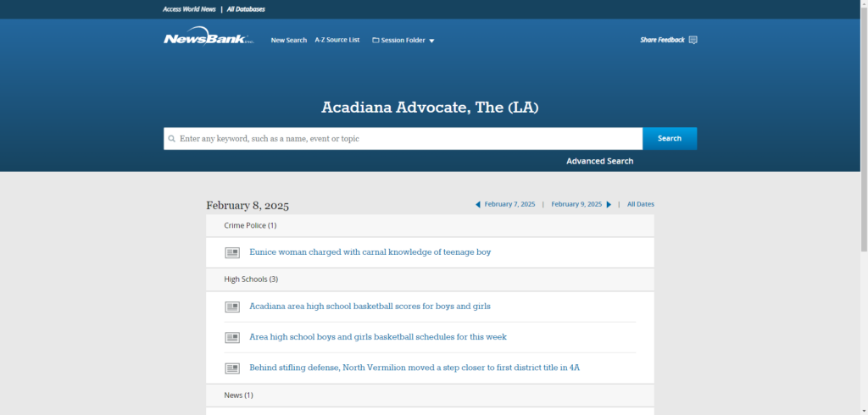Click the Share Feedback speech bubble icon
This screenshot has width=868, height=415.
(x=693, y=40)
